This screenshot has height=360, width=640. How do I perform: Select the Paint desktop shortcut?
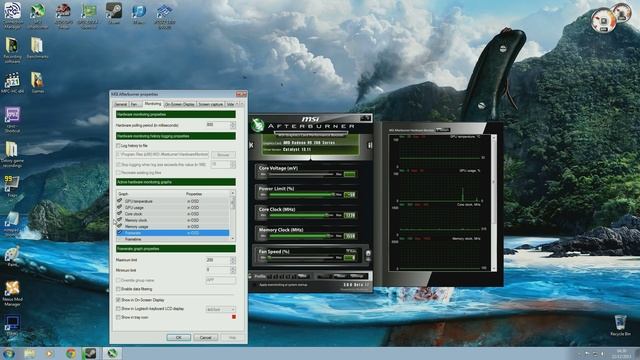click(12, 256)
